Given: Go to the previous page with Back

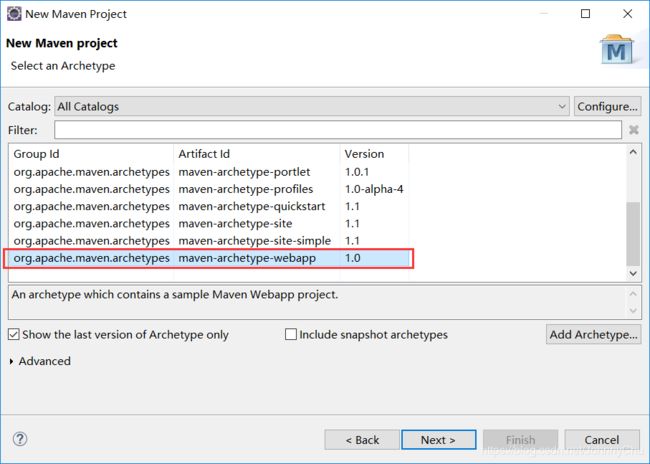Looking at the screenshot, I should (x=362, y=440).
